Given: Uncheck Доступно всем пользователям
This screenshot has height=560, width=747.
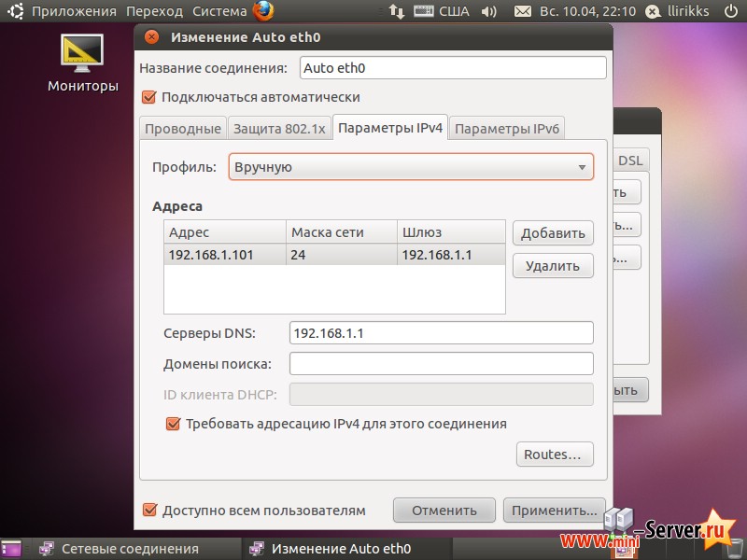Looking at the screenshot, I should click(x=149, y=511).
